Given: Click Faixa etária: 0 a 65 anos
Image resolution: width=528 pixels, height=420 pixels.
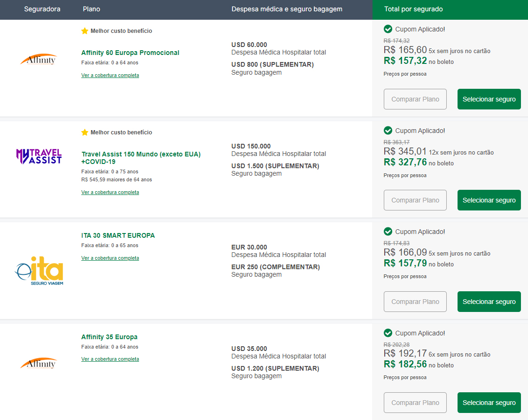Looking at the screenshot, I should 110,245.
